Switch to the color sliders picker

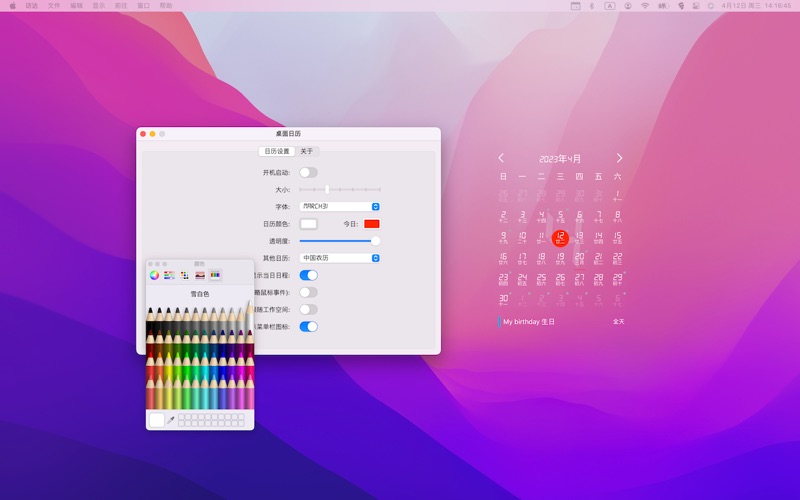pyautogui.click(x=169, y=275)
